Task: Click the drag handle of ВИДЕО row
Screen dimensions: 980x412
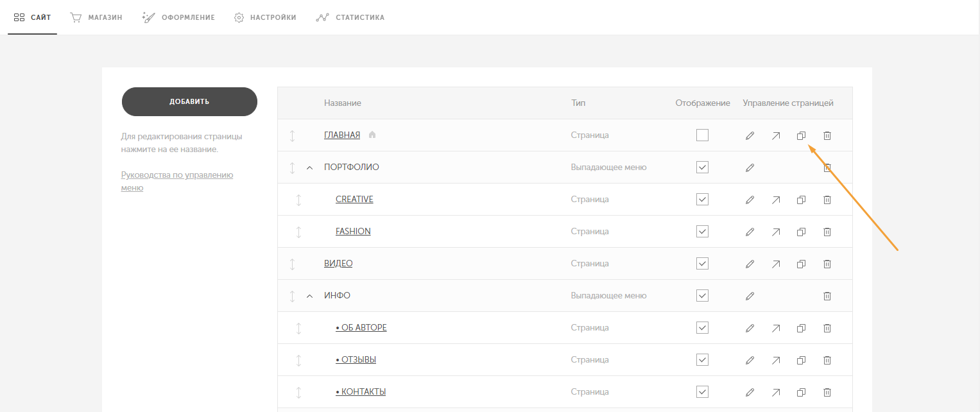Action: pos(292,264)
